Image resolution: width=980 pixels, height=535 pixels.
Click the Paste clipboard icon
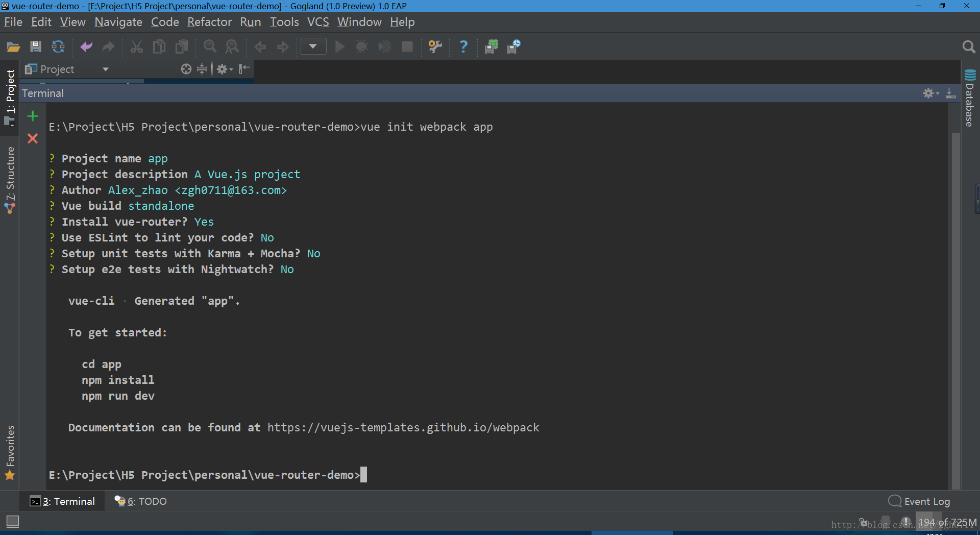pyautogui.click(x=182, y=47)
